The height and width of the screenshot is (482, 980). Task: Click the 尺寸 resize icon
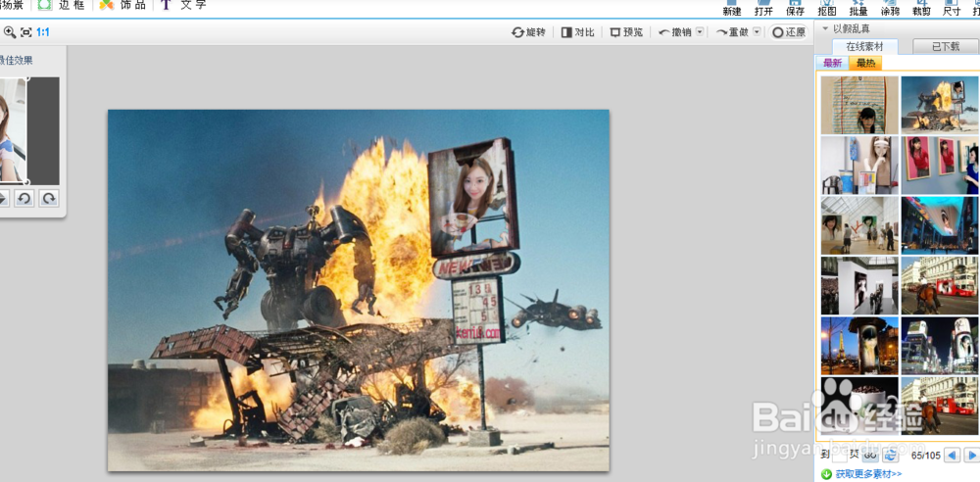pyautogui.click(x=952, y=8)
